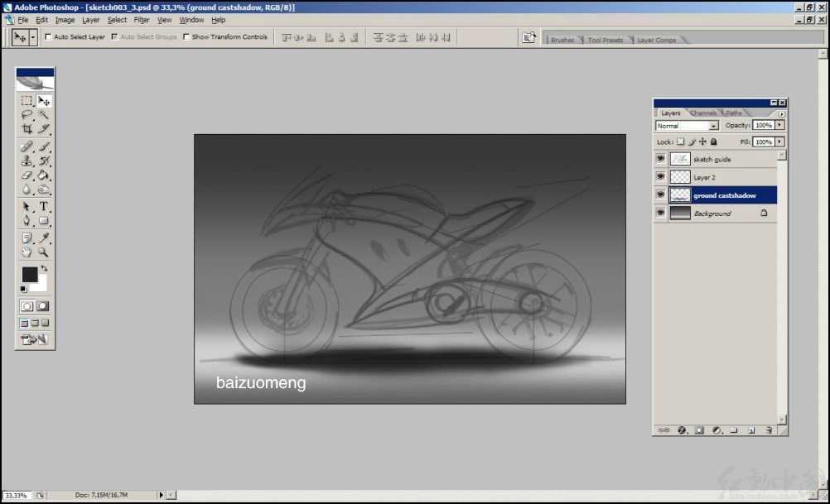Enable Auto Select Layer checkbox
The height and width of the screenshot is (504, 830).
48,36
